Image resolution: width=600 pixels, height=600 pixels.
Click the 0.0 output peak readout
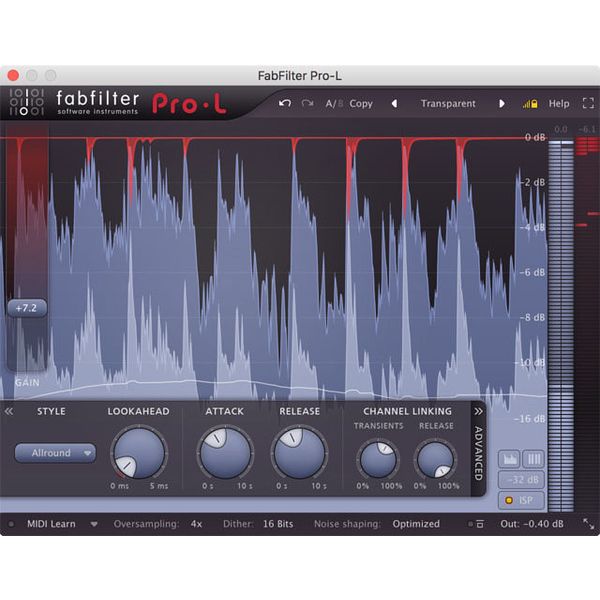561,129
